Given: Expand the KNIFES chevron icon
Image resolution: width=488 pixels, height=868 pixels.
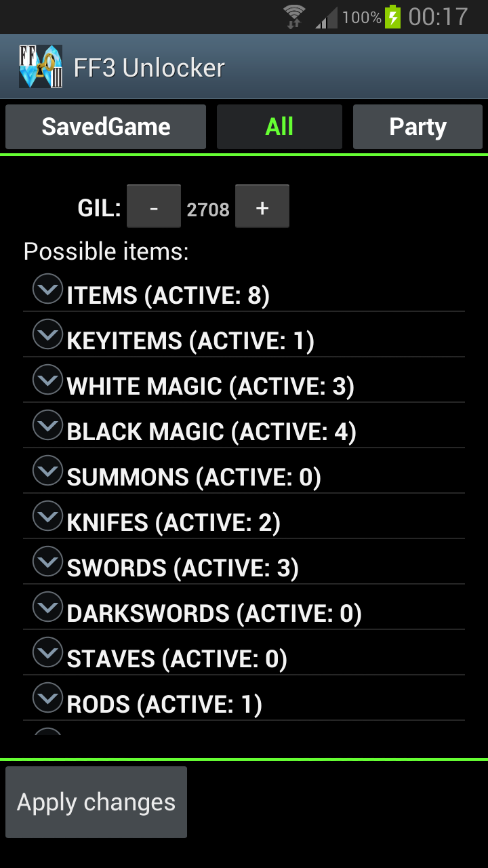Looking at the screenshot, I should [x=48, y=516].
